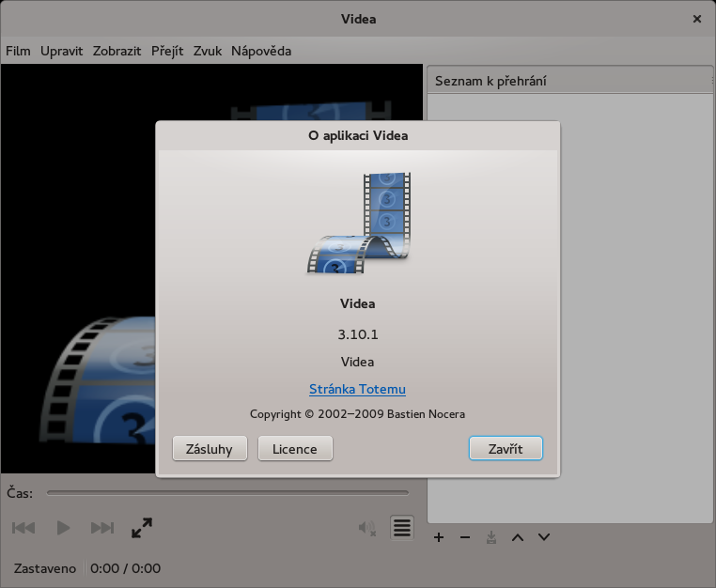Click the Čas seek slider
The width and height of the screenshot is (716, 588).
(x=227, y=493)
